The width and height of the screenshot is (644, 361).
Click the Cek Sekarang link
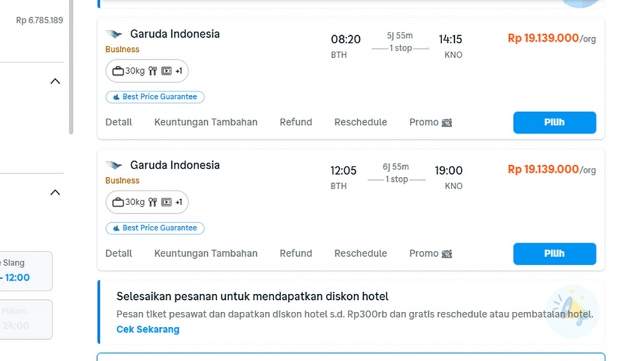(147, 330)
